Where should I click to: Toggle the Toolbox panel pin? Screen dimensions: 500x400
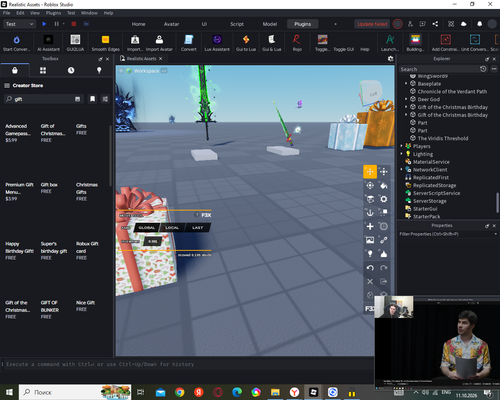pyautogui.click(x=100, y=59)
